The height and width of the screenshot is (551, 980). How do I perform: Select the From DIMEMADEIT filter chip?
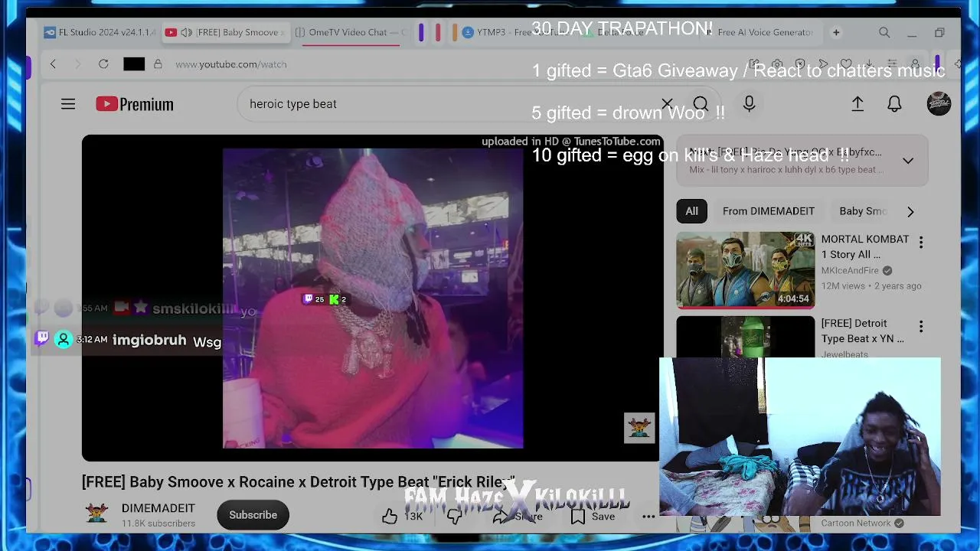pos(769,211)
